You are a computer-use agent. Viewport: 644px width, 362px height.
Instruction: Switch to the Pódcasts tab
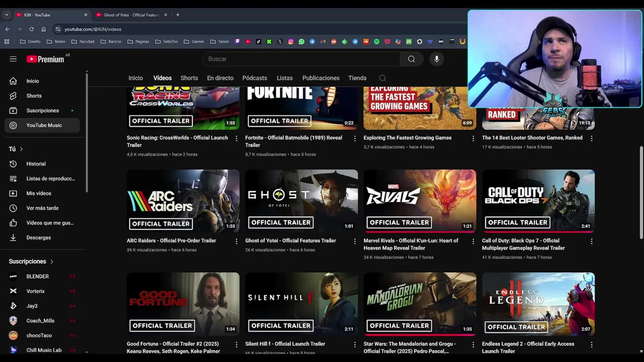255,78
